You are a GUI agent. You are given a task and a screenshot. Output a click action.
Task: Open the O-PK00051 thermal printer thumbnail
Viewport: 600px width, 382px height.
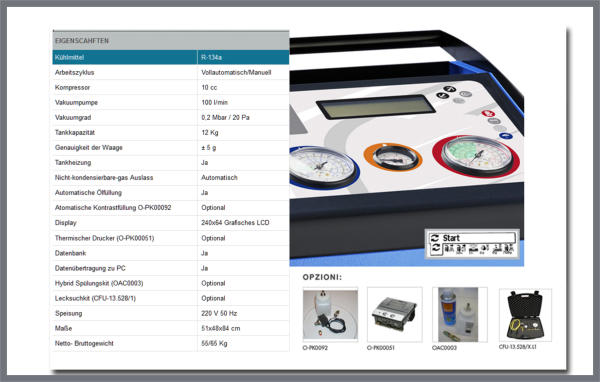point(395,315)
